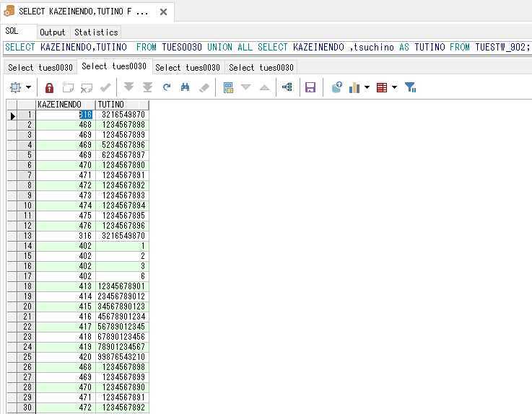Click the binoculars find icon

(185, 87)
